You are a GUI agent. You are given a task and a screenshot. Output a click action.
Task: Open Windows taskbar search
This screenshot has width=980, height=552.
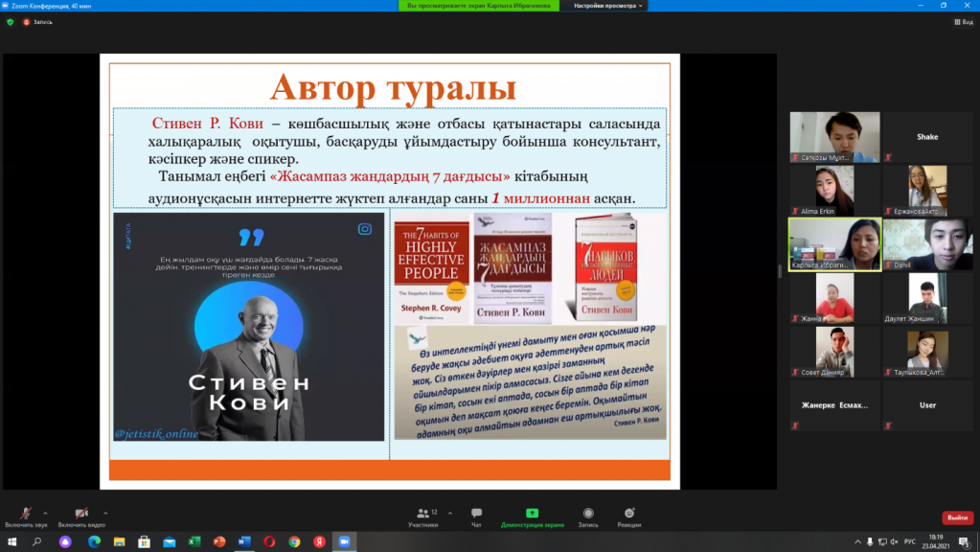coord(36,542)
